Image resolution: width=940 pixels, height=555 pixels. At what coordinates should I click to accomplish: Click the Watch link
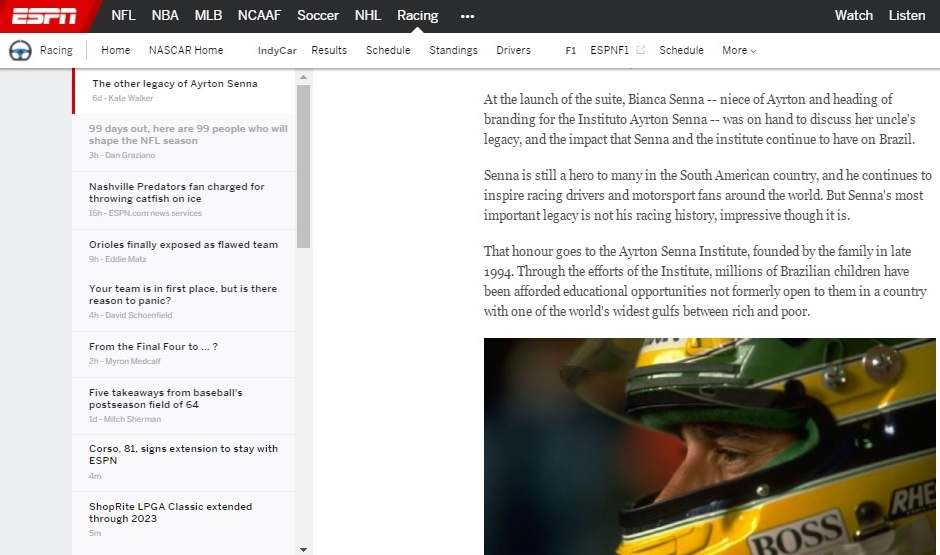(853, 15)
